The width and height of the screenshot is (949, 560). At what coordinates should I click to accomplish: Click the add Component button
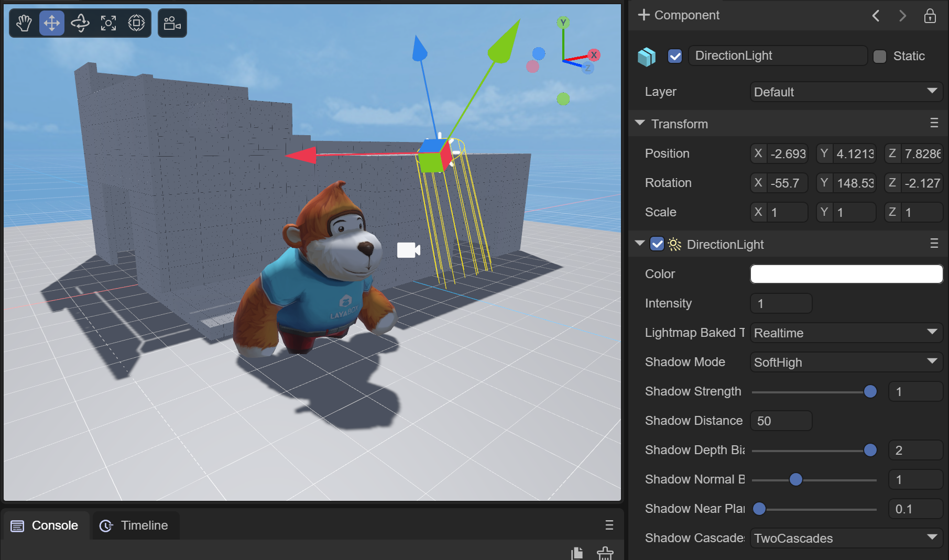pos(679,15)
